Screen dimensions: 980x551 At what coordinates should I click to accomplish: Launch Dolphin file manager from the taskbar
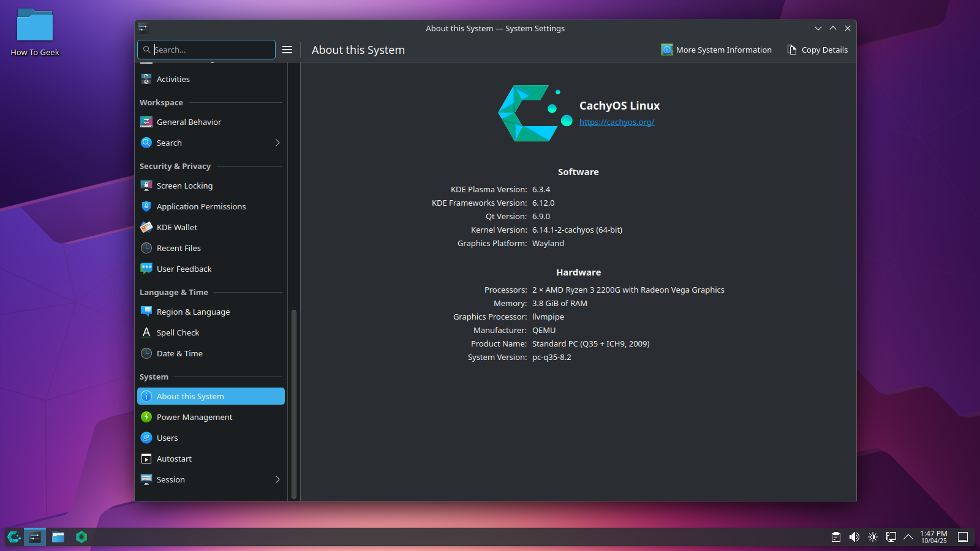click(58, 537)
